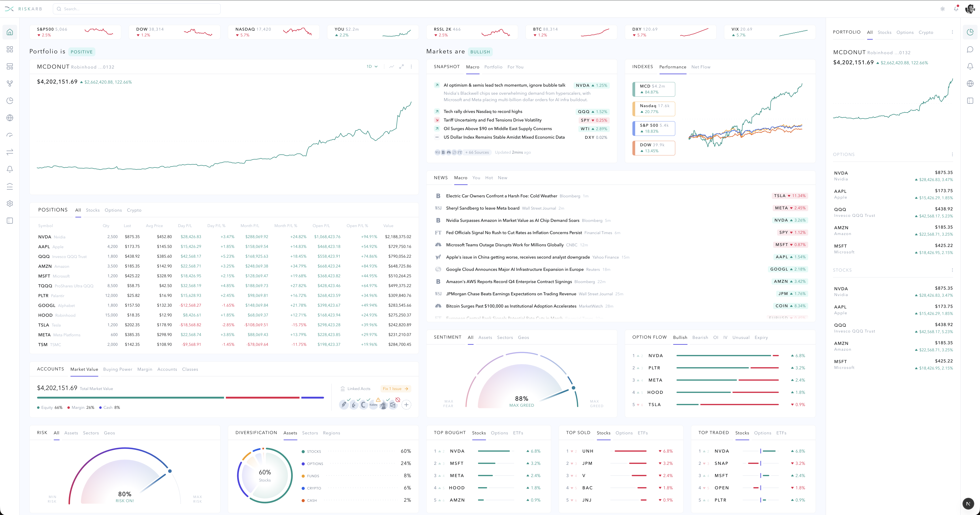Open Portfolio panel three-dot menu
This screenshot has width=980, height=515.
[952, 32]
